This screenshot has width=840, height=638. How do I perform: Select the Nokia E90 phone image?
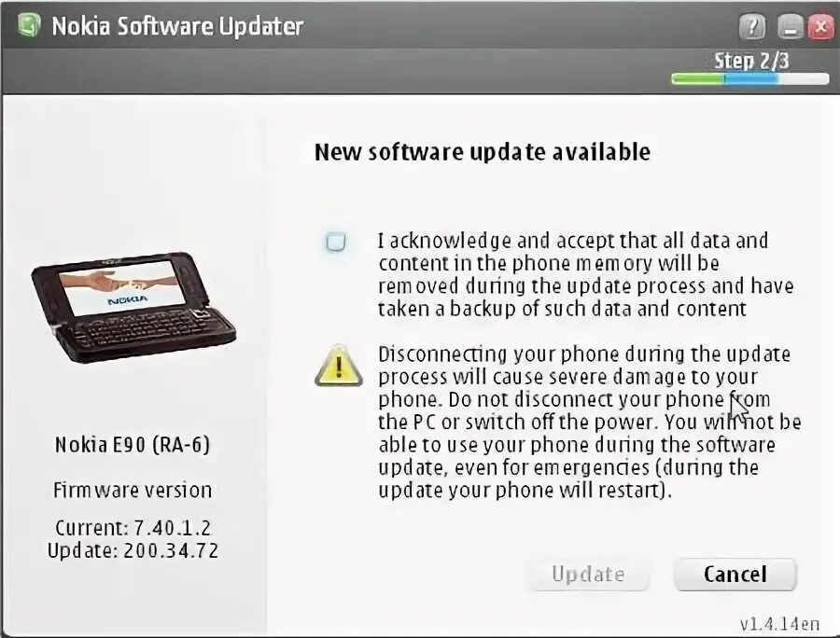(x=133, y=309)
